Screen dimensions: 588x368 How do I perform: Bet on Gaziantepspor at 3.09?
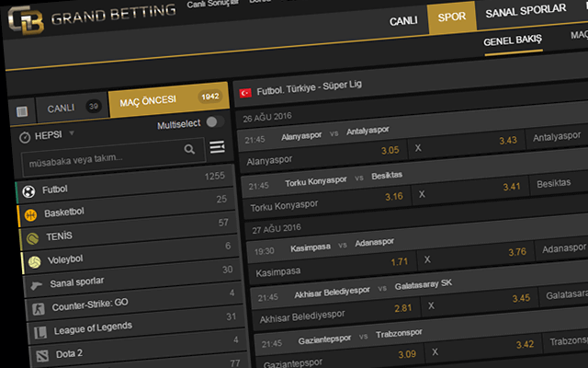[x=339, y=358]
